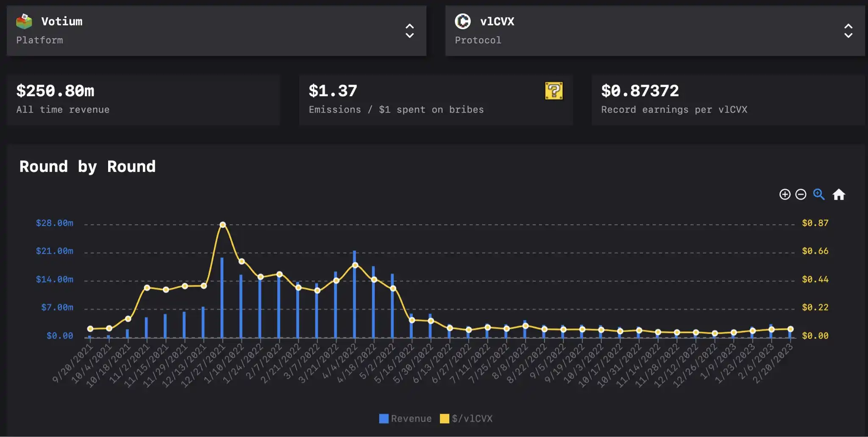Expand the vlCVX Protocol dropdown arrows
This screenshot has height=437, width=868.
pyautogui.click(x=848, y=31)
